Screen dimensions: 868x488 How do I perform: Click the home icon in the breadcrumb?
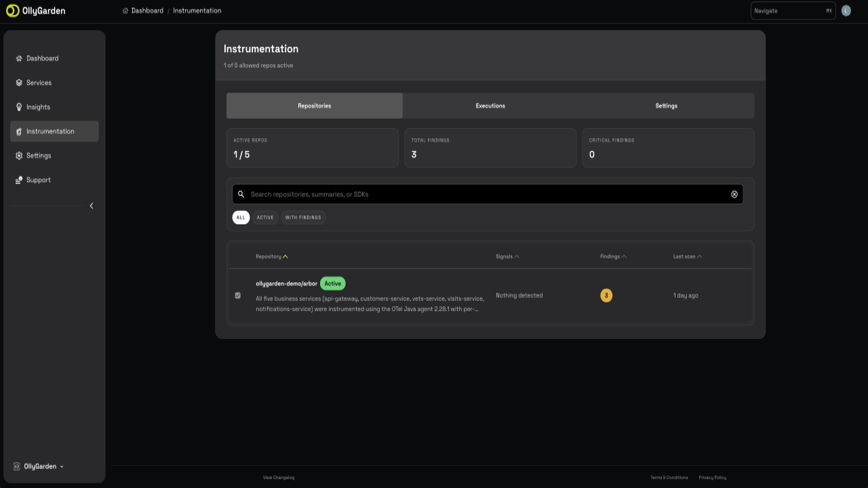(x=125, y=11)
